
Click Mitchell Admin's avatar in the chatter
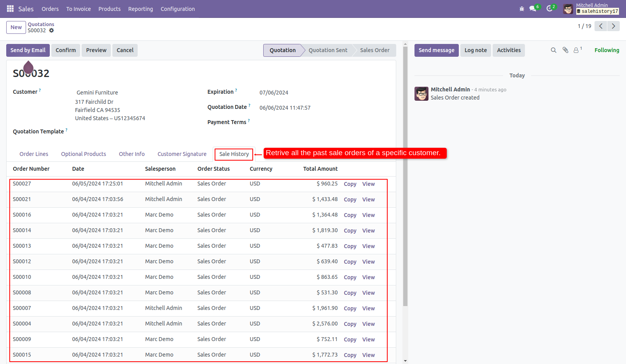pos(421,93)
